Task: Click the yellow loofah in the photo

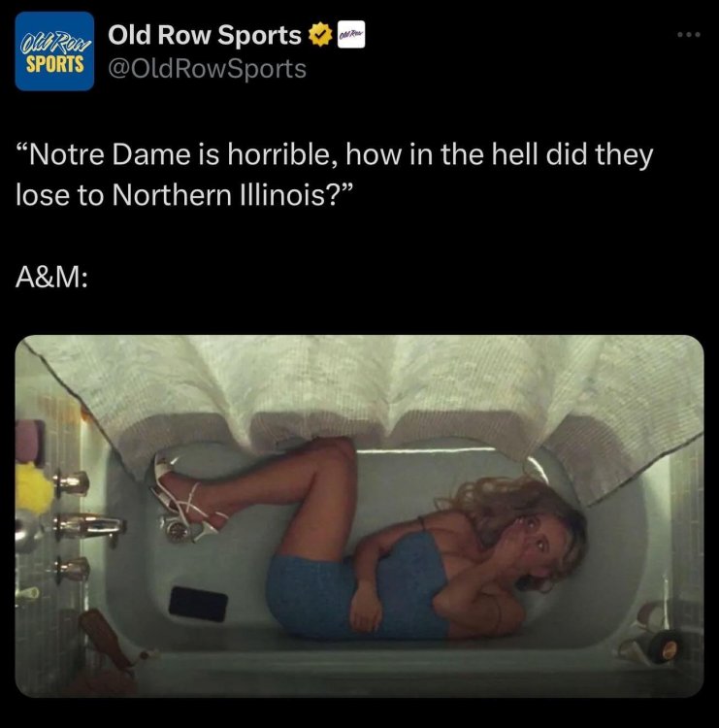Action: click(36, 484)
